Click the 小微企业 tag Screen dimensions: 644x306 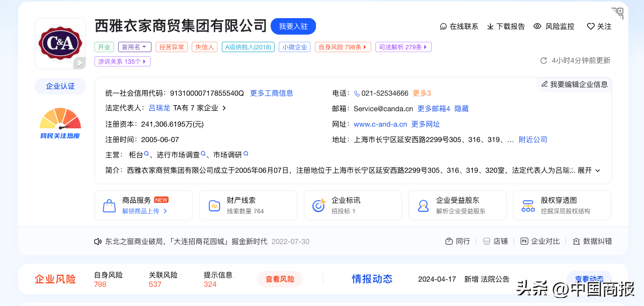(x=294, y=47)
